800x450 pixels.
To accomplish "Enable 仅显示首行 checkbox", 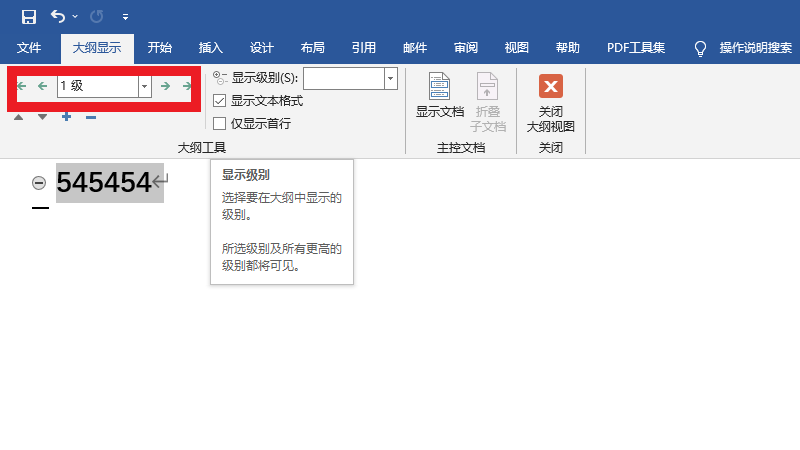I will [x=219, y=123].
